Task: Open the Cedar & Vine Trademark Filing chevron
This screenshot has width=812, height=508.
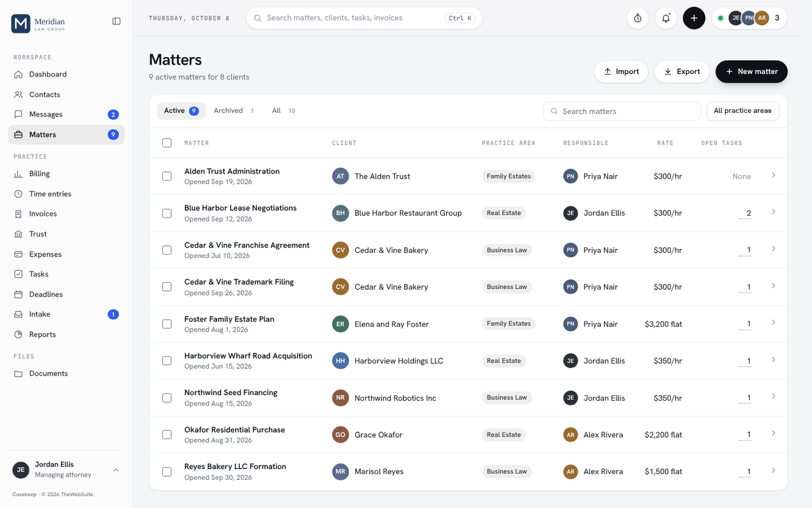Action: pos(773,286)
